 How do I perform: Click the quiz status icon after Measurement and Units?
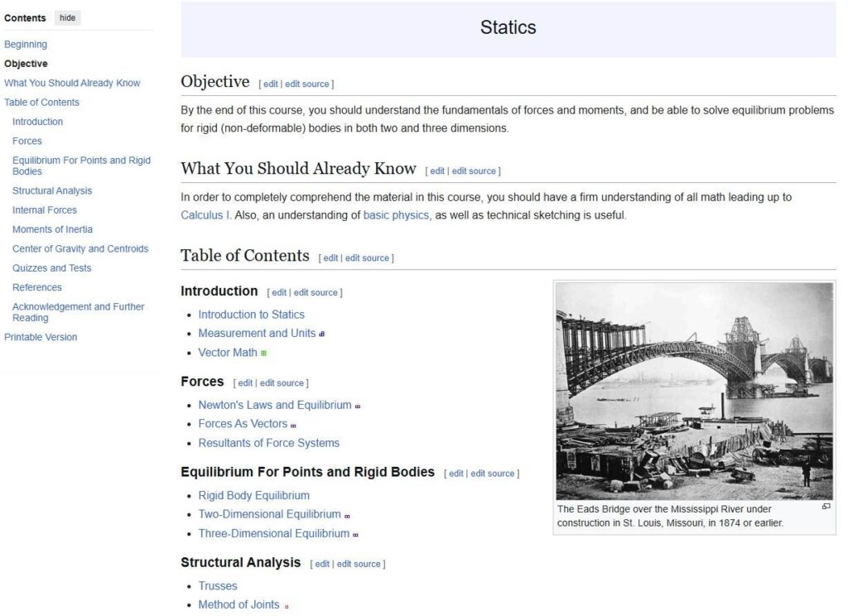(322, 333)
